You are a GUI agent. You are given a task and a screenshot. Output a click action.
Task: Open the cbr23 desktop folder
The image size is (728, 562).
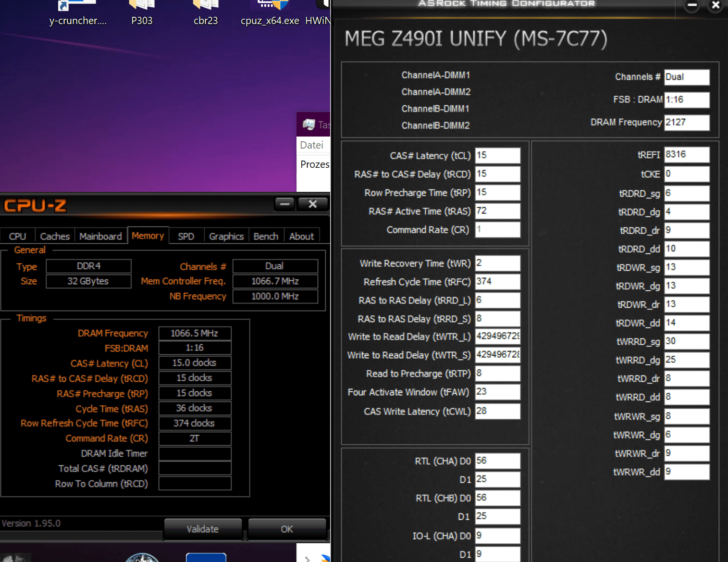(x=206, y=13)
